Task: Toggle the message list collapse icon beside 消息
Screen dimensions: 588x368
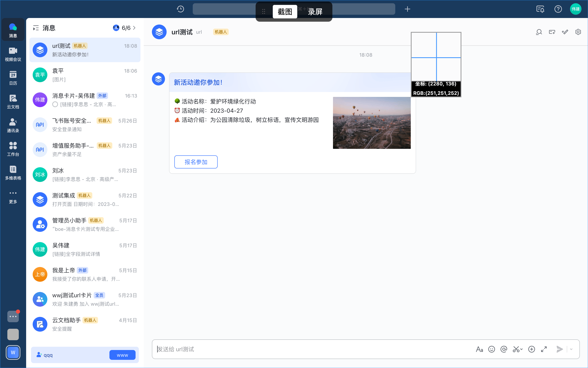Action: tap(36, 28)
